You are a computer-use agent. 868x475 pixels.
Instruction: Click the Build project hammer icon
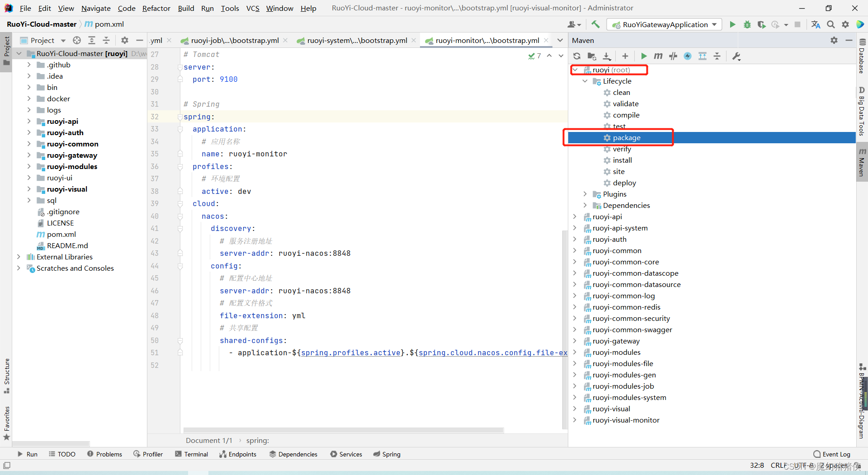coord(595,24)
